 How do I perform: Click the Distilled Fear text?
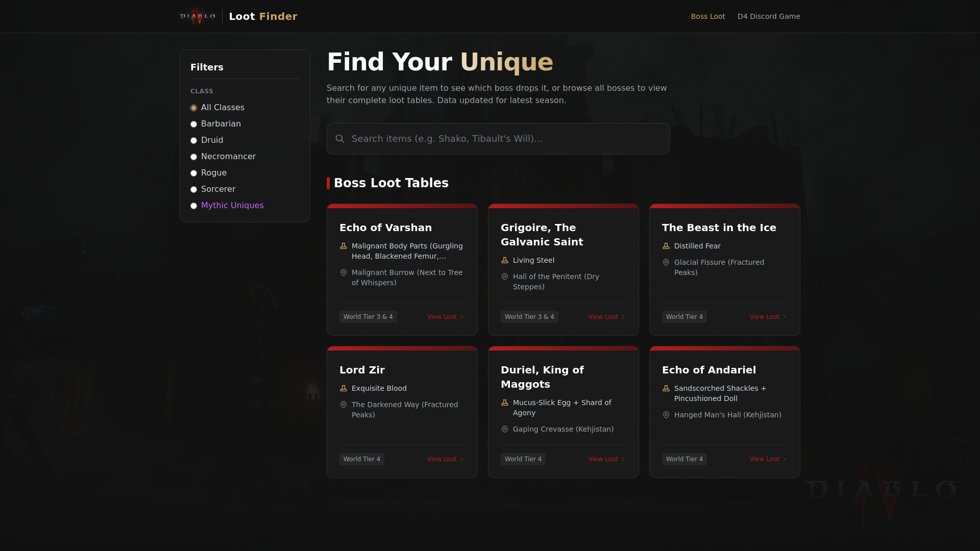tap(697, 246)
